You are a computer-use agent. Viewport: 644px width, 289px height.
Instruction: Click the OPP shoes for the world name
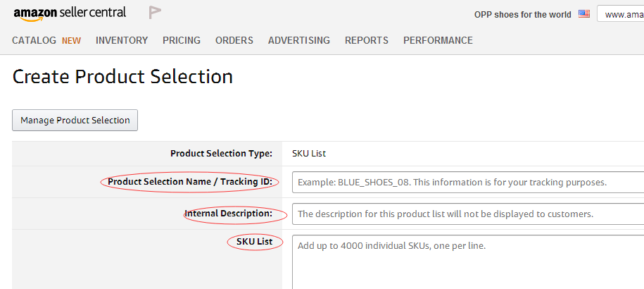pos(522,14)
